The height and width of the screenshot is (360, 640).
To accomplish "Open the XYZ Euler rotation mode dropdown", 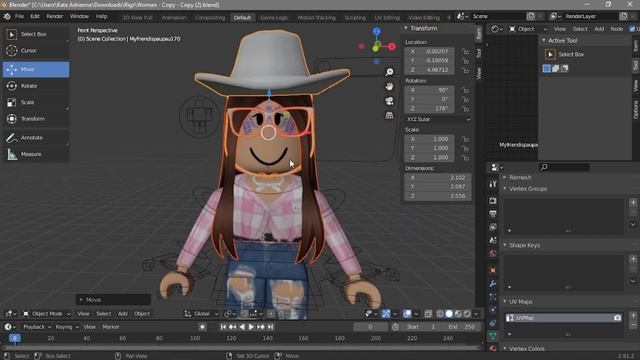I will click(x=438, y=119).
